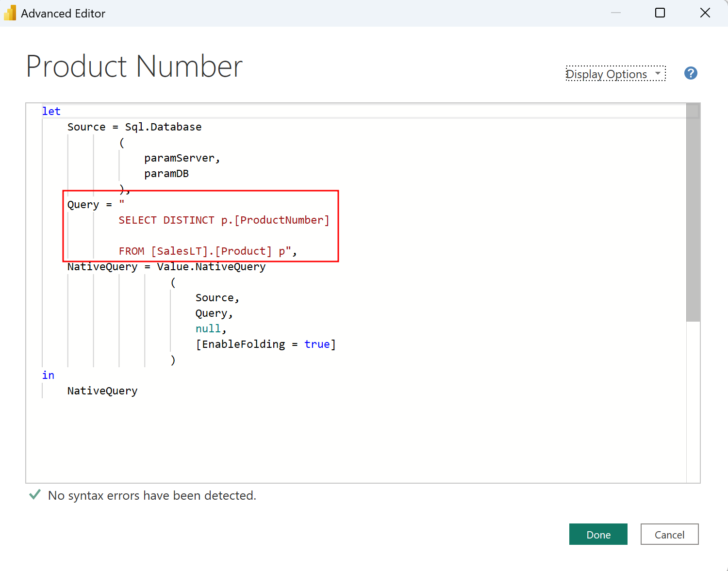Screen dimensions: 728x571
Task: Click the NativeQuery output after in
Action: coord(102,391)
